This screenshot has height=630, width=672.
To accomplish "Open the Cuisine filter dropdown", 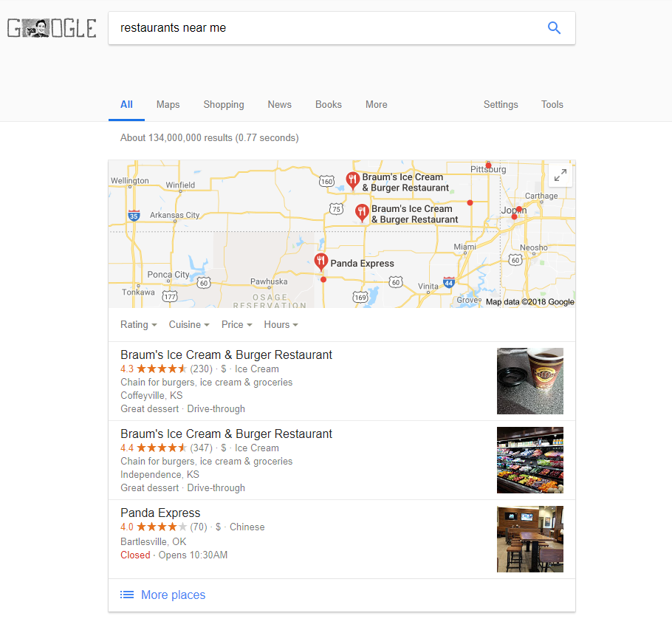I will click(x=189, y=324).
